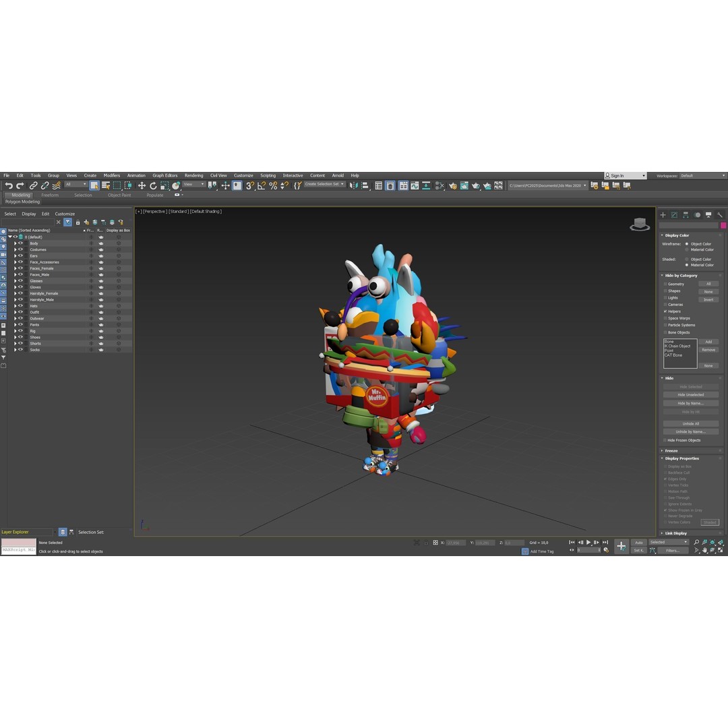Click the Hide by Name button
This screenshot has width=728, height=728.
pos(690,403)
